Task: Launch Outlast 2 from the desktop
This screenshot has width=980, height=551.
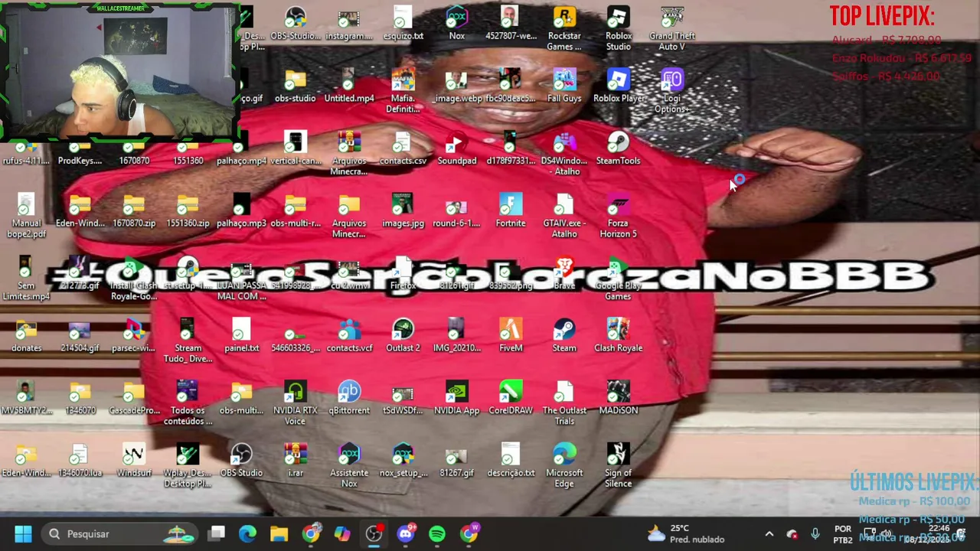Action: 403,336
